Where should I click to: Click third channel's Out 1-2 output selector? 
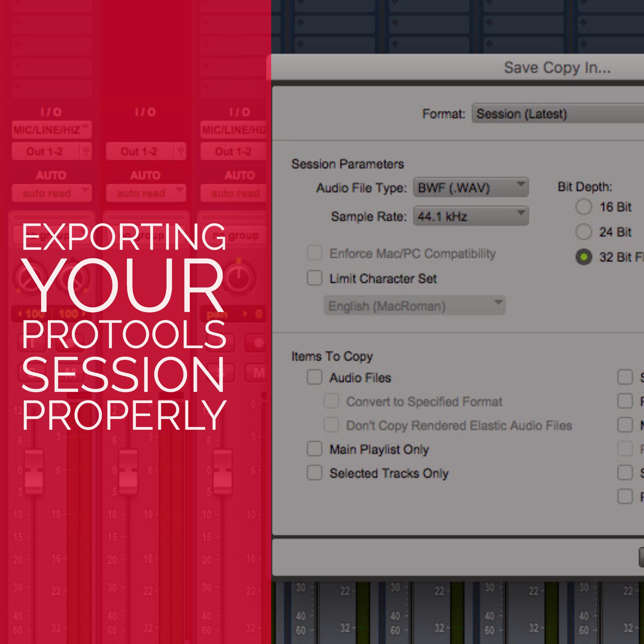(x=234, y=151)
